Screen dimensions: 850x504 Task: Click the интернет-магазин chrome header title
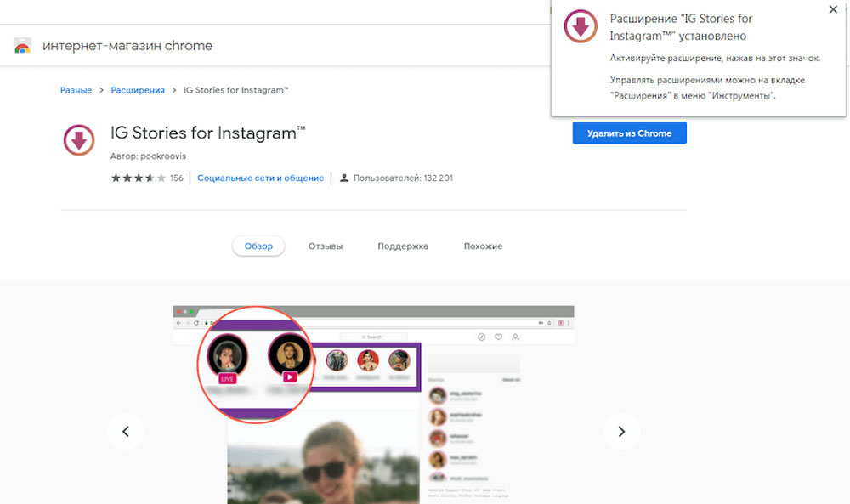coord(127,46)
